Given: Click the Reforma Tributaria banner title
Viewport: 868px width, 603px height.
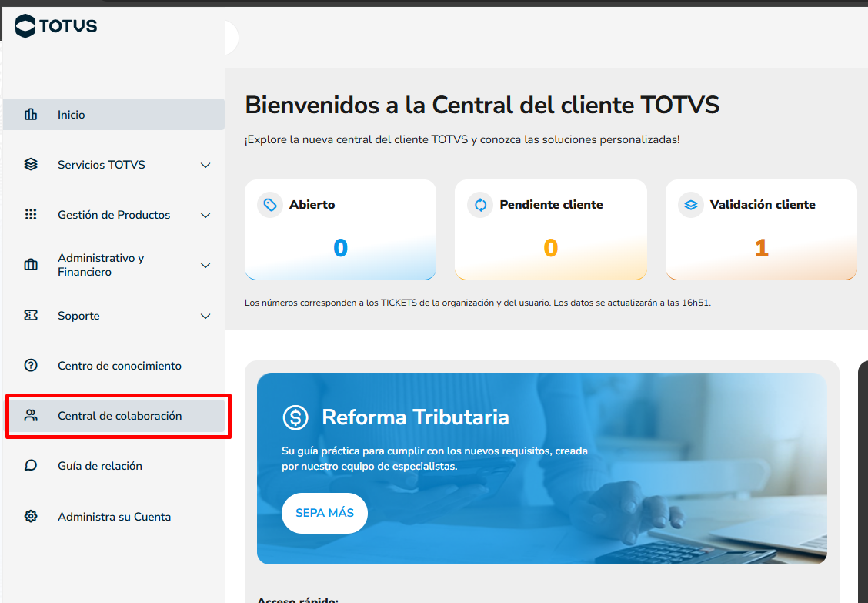Looking at the screenshot, I should (416, 417).
